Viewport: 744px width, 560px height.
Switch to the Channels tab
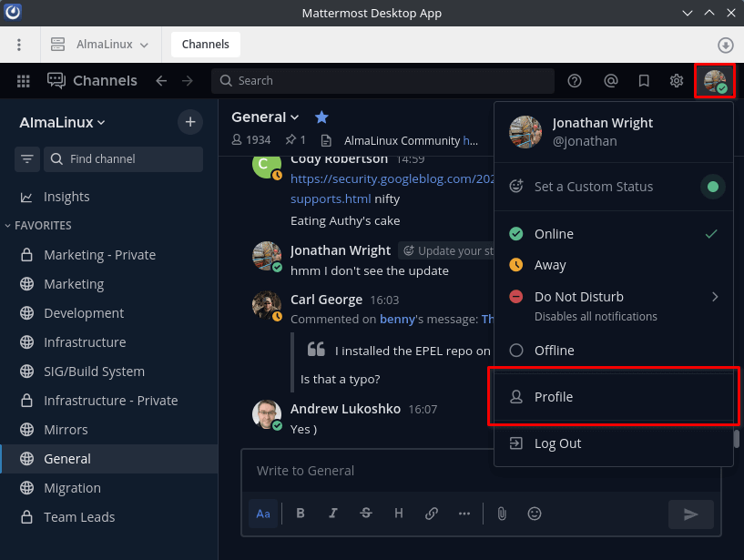[x=205, y=44]
